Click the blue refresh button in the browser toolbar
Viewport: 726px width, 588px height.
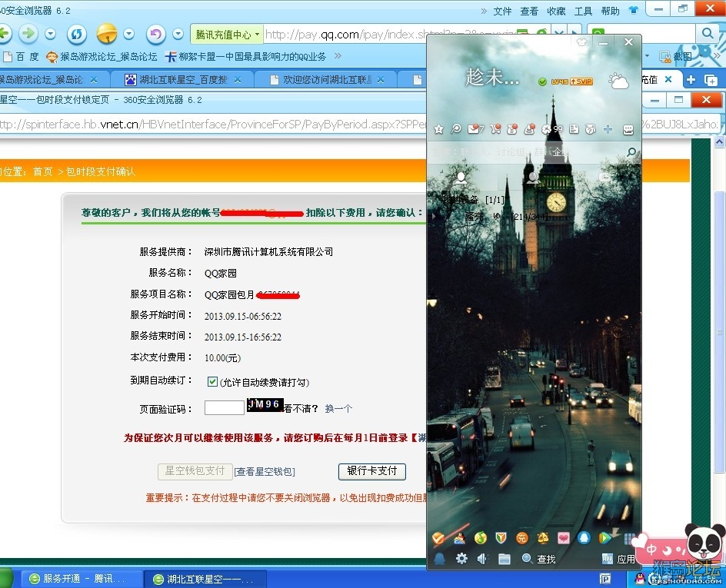point(77,34)
